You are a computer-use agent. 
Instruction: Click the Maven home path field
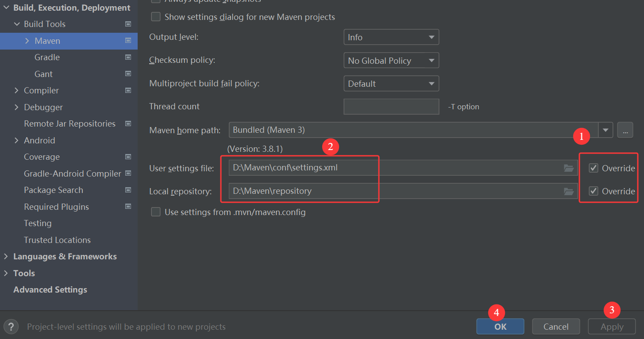(414, 130)
